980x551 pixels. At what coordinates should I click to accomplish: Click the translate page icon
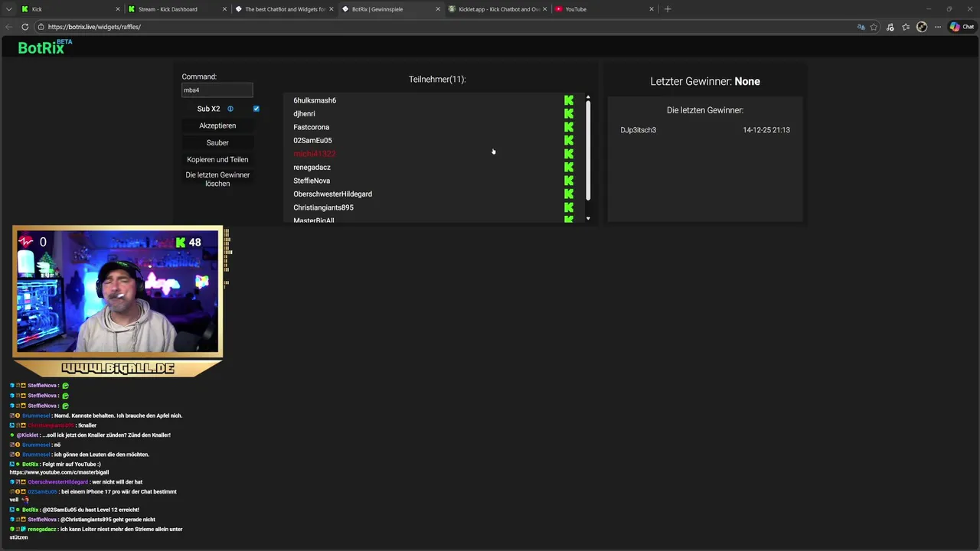(861, 27)
